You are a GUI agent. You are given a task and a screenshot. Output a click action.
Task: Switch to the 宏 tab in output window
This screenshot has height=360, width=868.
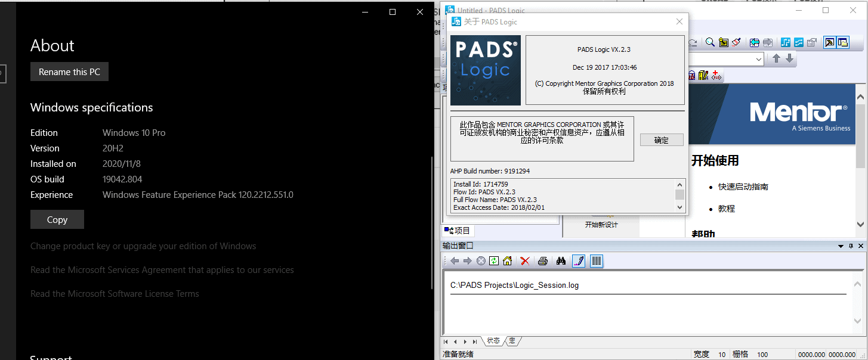coord(512,341)
